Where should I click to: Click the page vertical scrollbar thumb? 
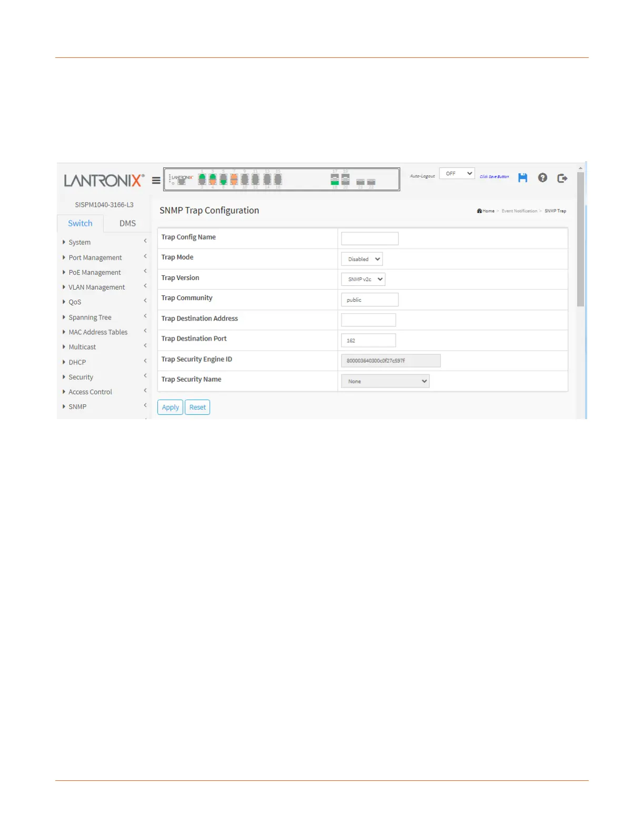point(580,240)
